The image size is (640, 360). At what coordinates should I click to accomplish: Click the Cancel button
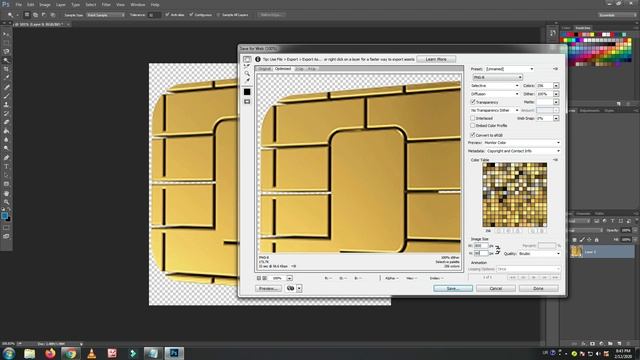[496, 289]
